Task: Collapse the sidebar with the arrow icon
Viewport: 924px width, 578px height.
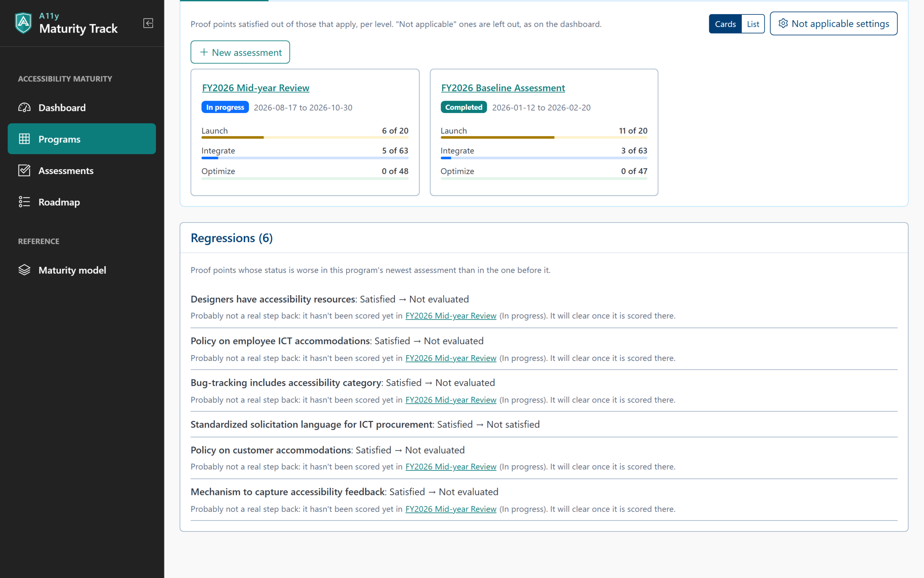Action: [148, 23]
